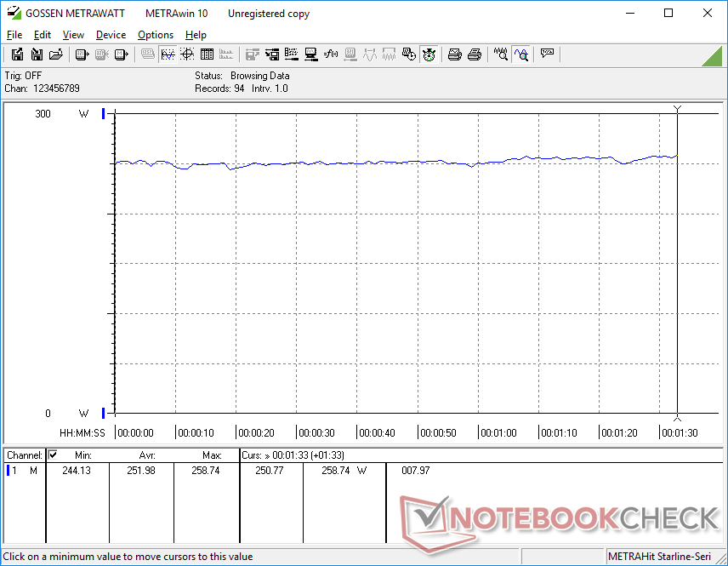Click the zoom-all waveform magnifier icon

[500, 54]
